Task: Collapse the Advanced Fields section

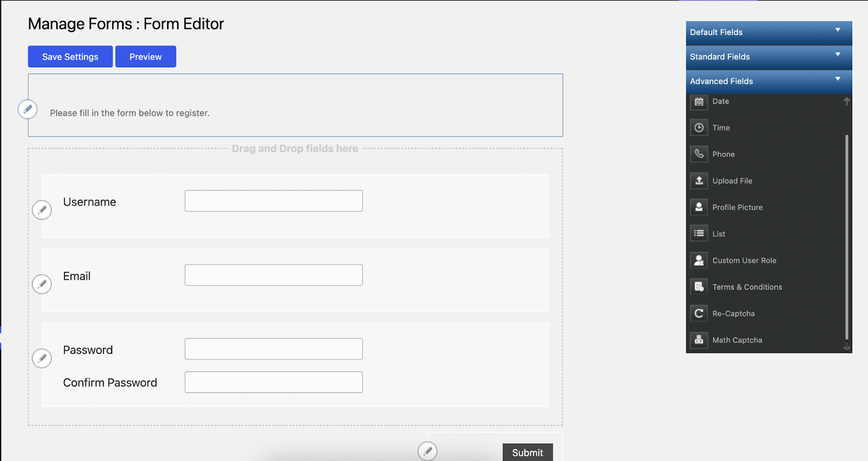Action: coord(769,81)
